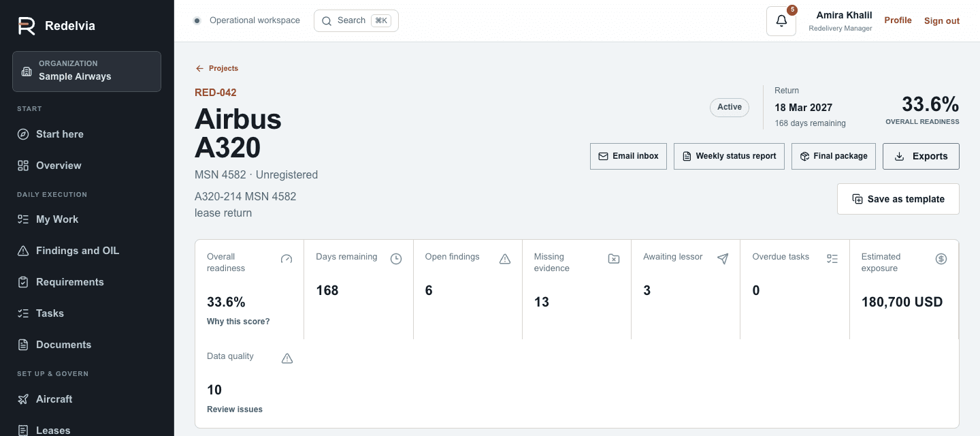The width and height of the screenshot is (980, 436).
Task: Click the Search field in the top bar
Action: coord(356,20)
